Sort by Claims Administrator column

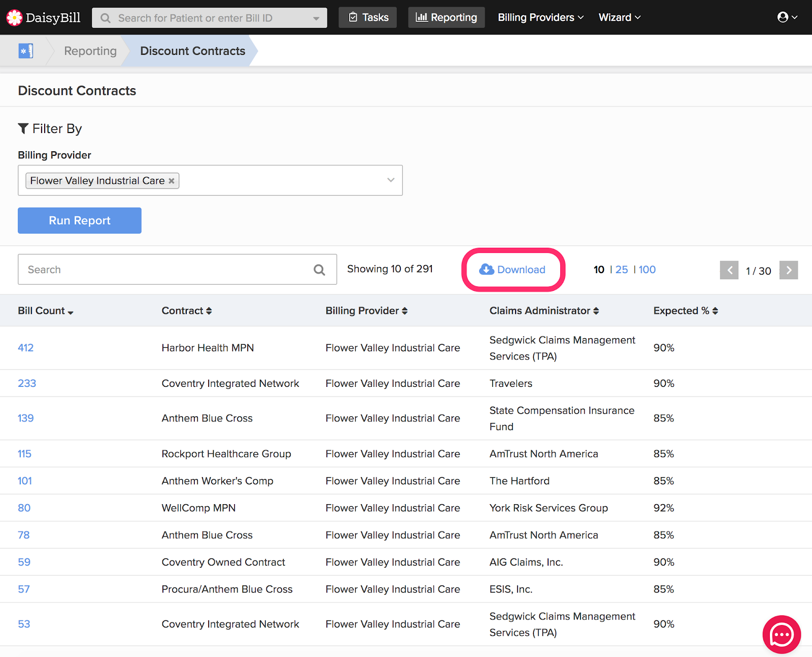544,311
